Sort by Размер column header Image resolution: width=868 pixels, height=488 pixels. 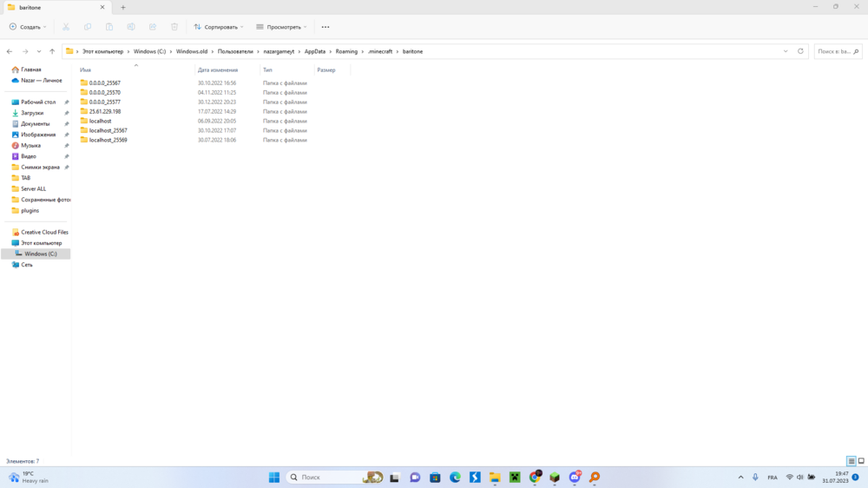pos(326,69)
